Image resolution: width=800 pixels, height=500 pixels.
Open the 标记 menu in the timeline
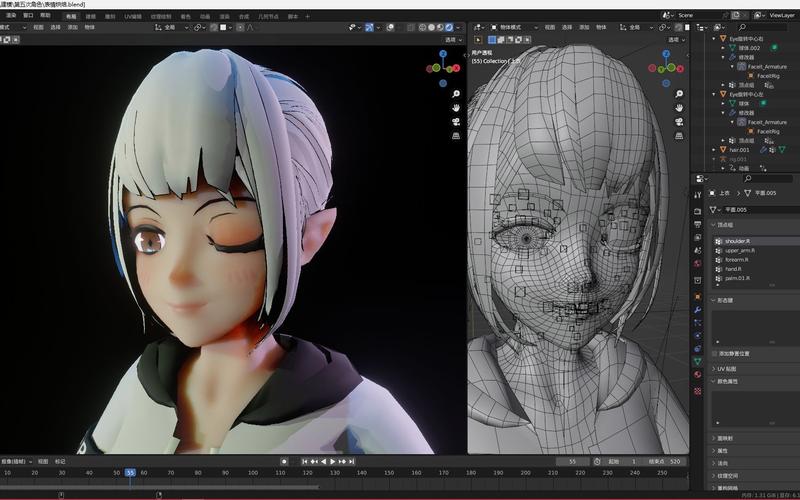point(60,461)
